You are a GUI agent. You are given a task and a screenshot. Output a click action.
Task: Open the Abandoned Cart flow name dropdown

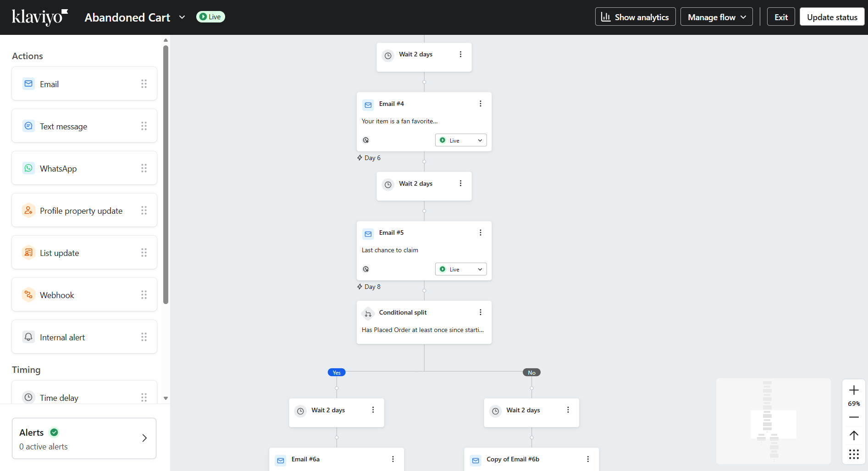pyautogui.click(x=182, y=17)
